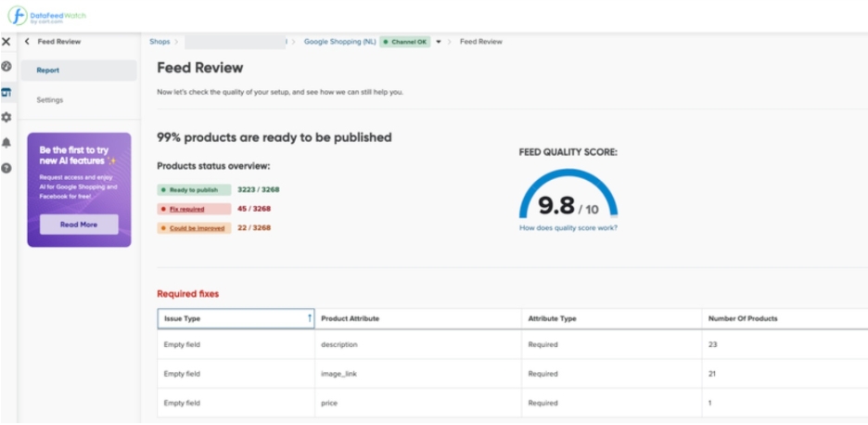Click How does quality score work link
This screenshot has height=425, width=868.
(568, 227)
